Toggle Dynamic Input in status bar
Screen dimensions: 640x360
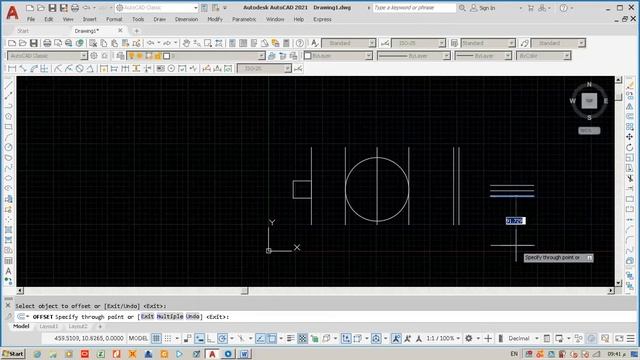(199, 338)
